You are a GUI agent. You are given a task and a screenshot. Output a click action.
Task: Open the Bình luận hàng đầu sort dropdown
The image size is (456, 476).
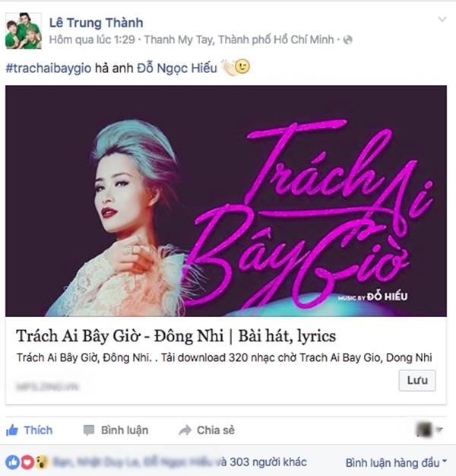tap(396, 462)
